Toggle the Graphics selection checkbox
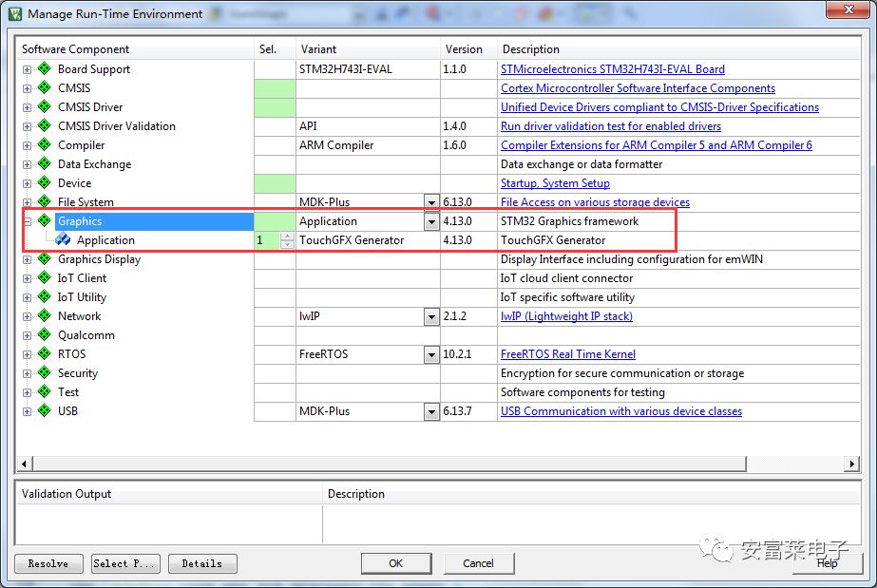 coord(274,220)
